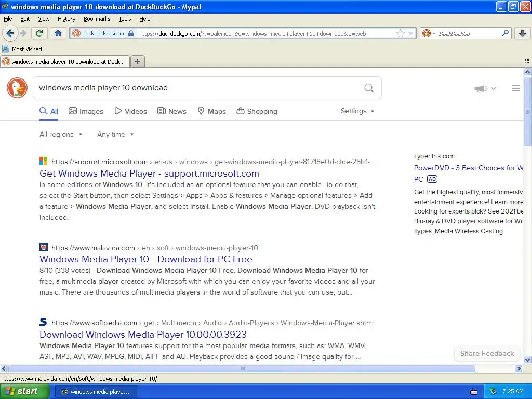Switch to the Maps search tab
This screenshot has width=532, height=399.
[x=212, y=111]
